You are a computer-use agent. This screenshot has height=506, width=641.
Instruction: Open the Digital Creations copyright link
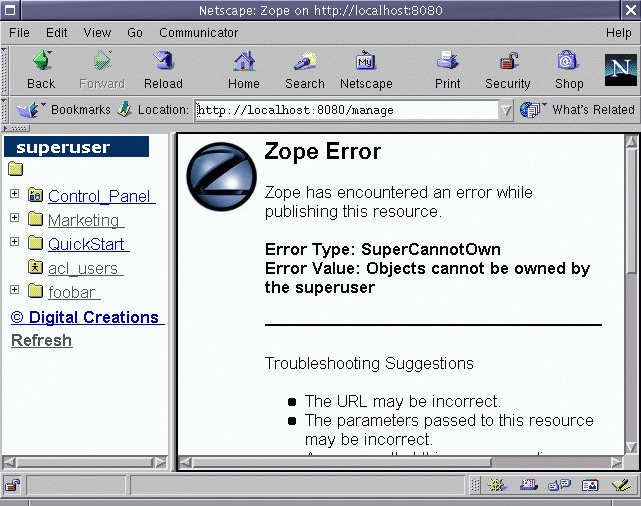pos(87,317)
